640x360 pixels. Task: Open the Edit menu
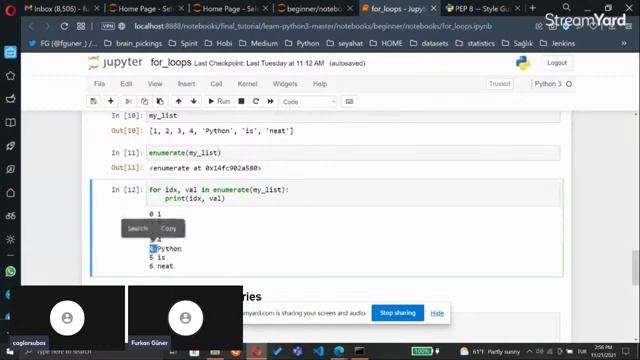tap(126, 84)
